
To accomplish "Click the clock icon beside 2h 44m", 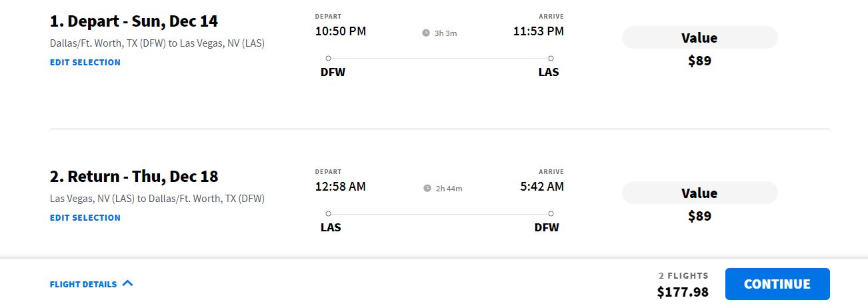I will tap(427, 188).
